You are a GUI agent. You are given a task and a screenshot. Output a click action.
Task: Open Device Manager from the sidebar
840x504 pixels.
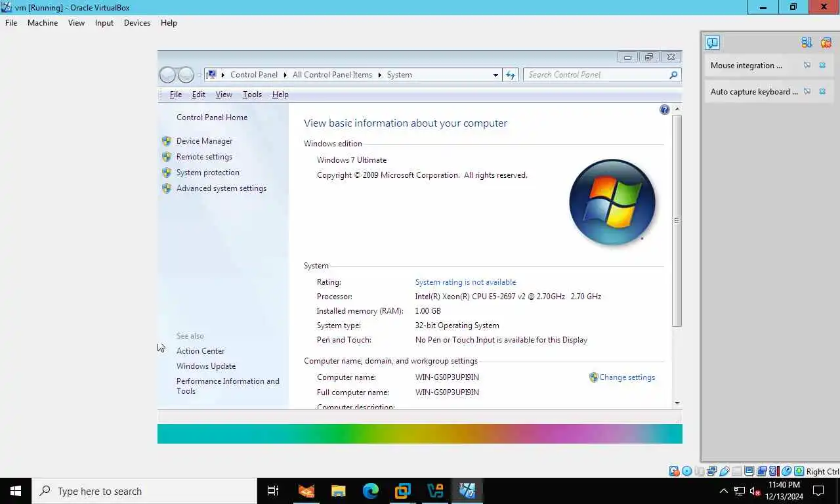[x=204, y=141]
